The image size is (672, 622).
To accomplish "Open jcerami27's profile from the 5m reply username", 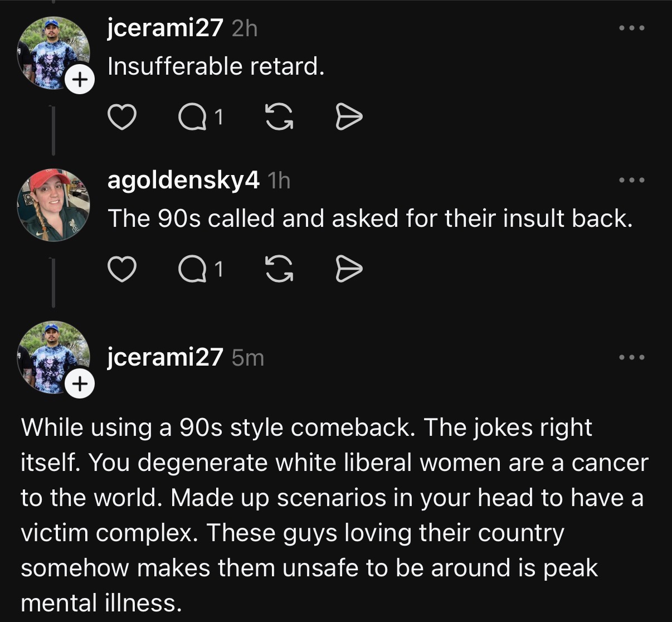I will 165,357.
